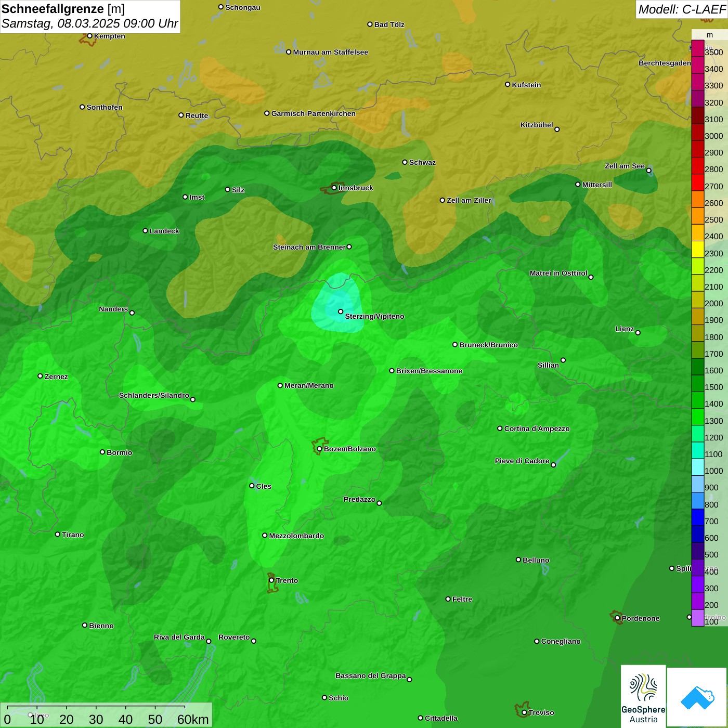This screenshot has width=728, height=728.
Task: Click the 'Rovereto' label
Action: pyautogui.click(x=234, y=637)
